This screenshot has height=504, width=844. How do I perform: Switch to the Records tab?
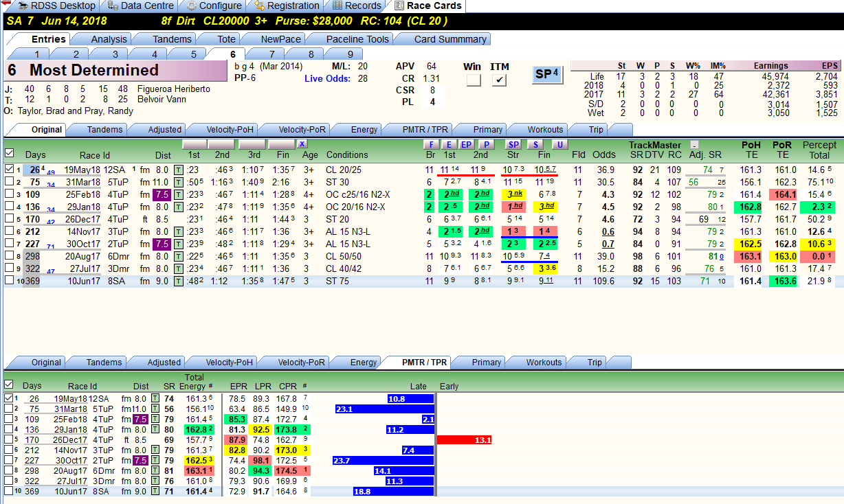pos(355,5)
